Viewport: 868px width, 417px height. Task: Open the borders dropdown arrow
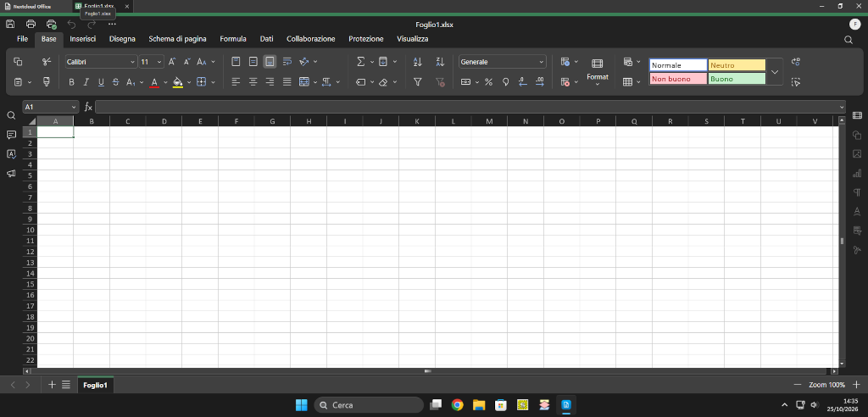pyautogui.click(x=213, y=82)
